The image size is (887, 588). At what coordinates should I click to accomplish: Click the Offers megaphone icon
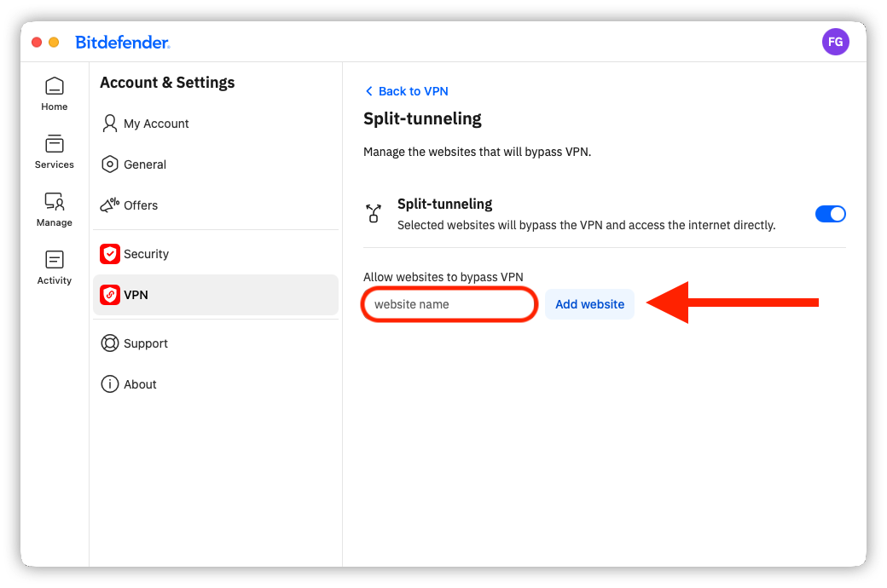110,205
